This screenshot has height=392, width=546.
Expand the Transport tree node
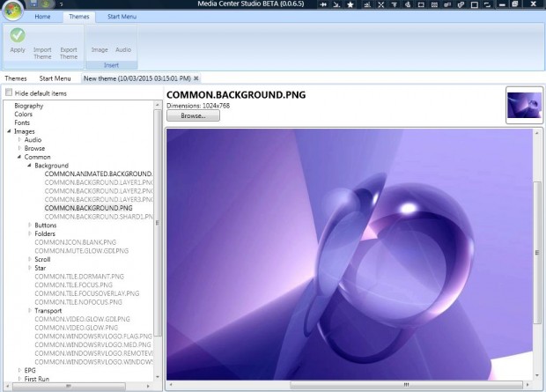click(x=30, y=310)
